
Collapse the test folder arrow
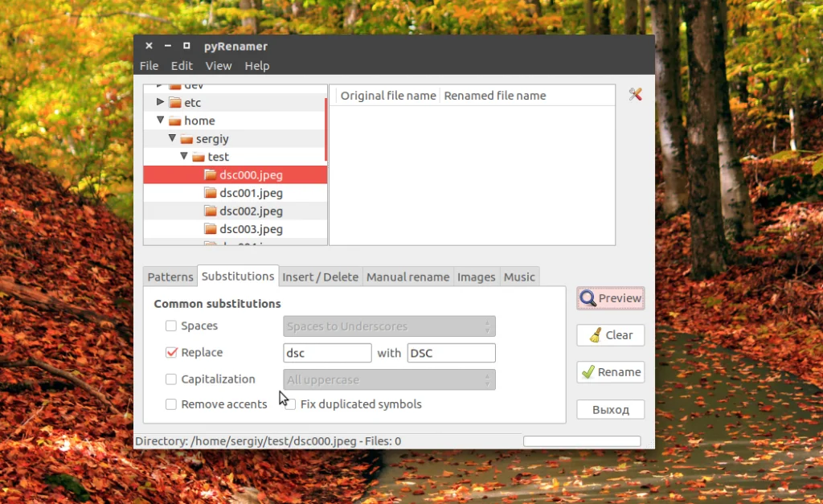pos(184,156)
